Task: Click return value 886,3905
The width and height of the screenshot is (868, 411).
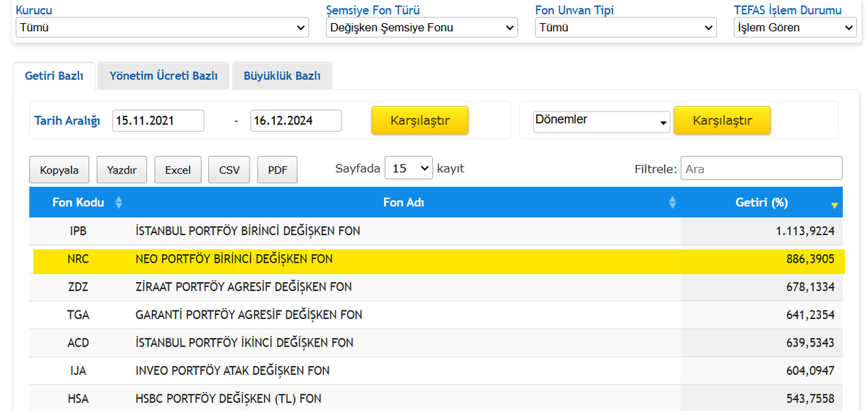Action: [811, 259]
